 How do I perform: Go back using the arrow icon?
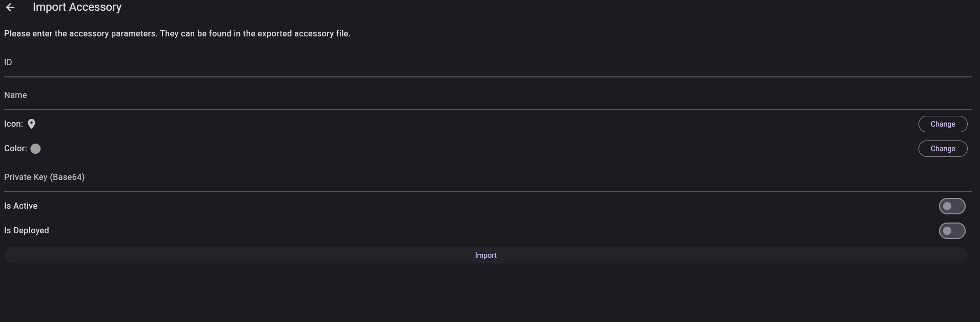10,7
